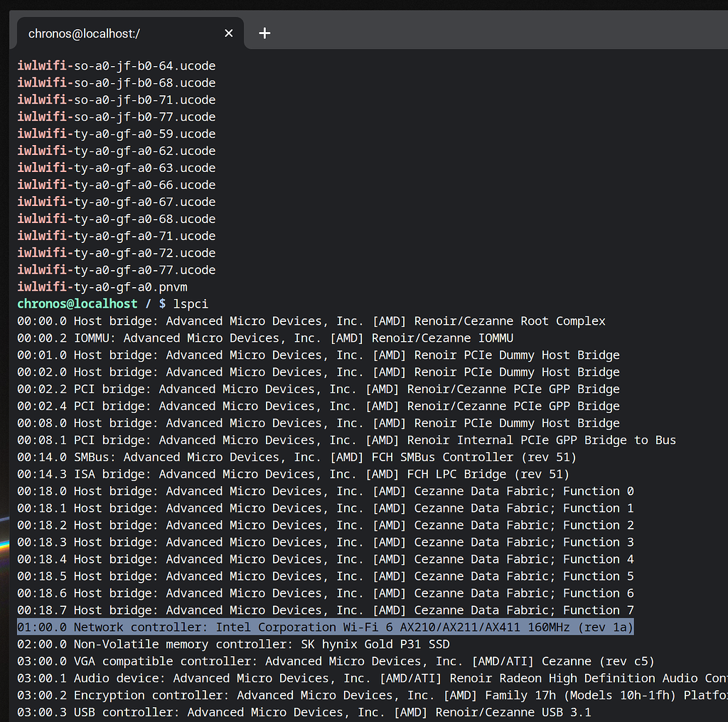
Task: Click the iwlwifi-ty-a0-gf-a0.pnvm filename
Action: click(x=102, y=287)
